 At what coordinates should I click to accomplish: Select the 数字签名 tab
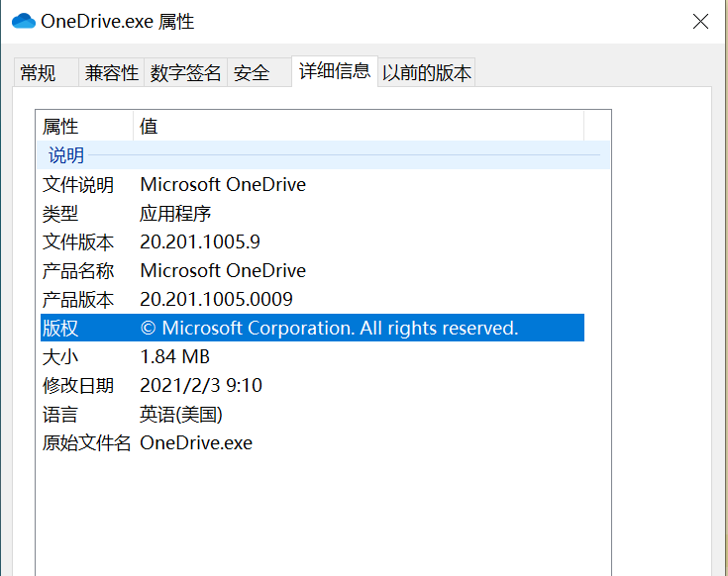185,73
